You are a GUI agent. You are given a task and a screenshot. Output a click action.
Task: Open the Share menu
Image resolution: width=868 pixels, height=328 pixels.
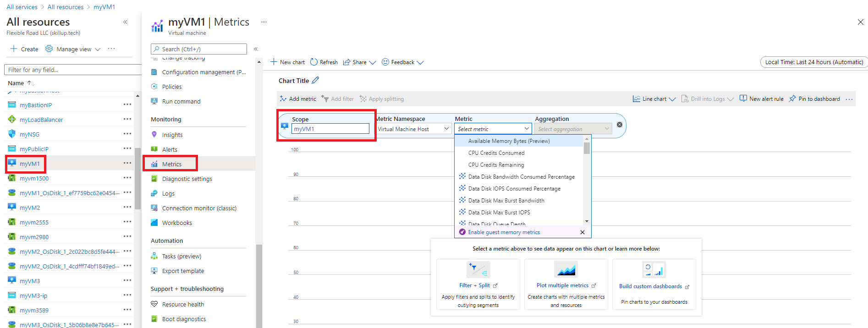click(360, 62)
